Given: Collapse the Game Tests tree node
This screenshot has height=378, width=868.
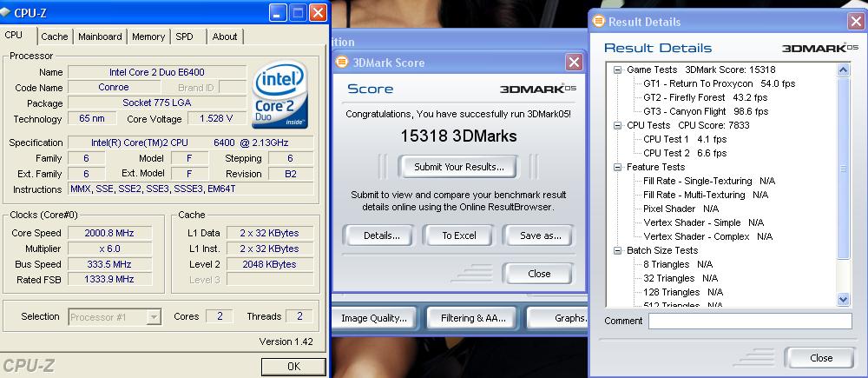Looking at the screenshot, I should click(x=617, y=70).
